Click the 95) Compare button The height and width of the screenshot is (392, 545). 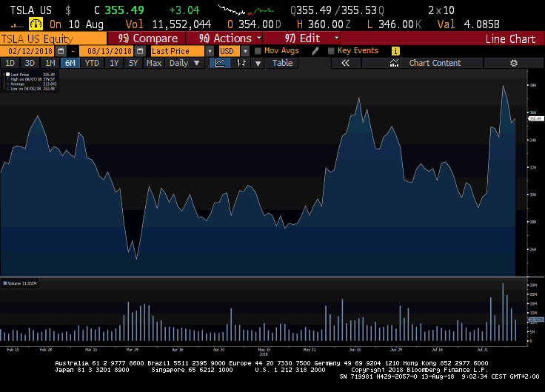pyautogui.click(x=147, y=38)
